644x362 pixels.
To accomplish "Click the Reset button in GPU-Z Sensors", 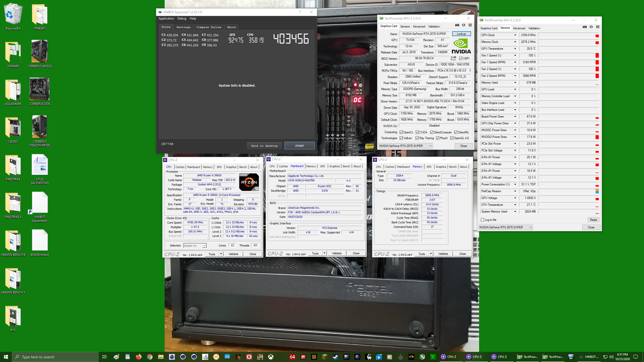I will [593, 220].
